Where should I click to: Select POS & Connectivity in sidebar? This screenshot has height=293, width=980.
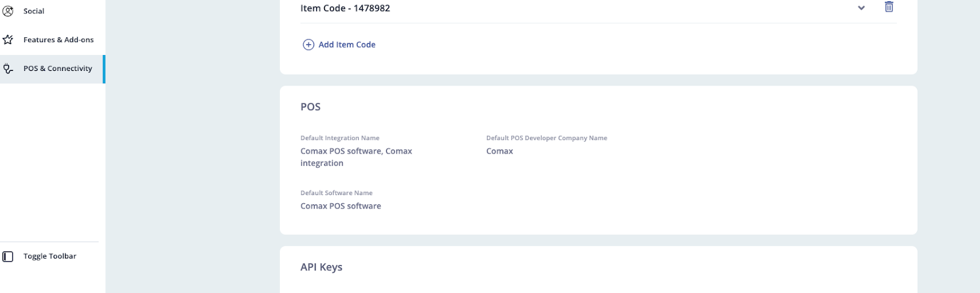coord(52,69)
